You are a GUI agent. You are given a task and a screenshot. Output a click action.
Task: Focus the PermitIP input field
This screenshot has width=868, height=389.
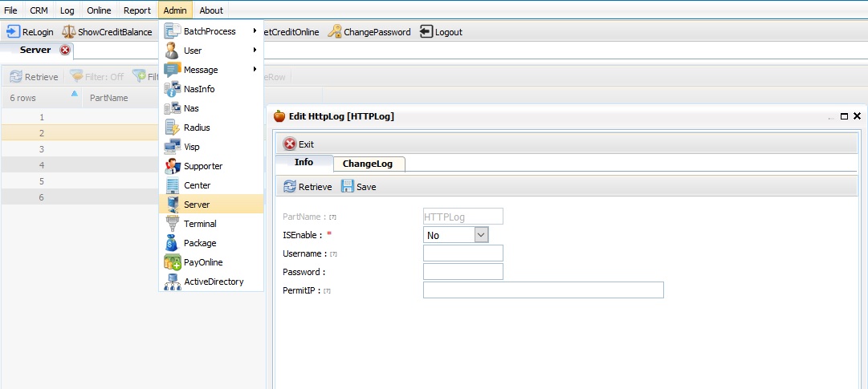point(543,290)
